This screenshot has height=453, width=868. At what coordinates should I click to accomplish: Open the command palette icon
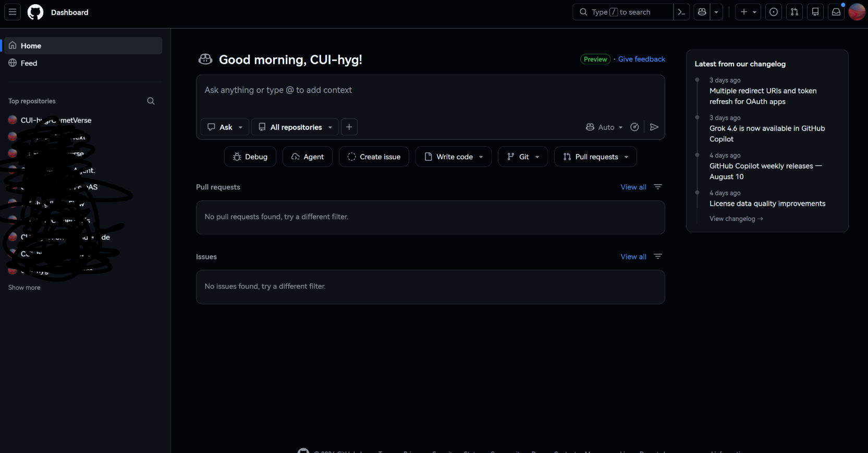coord(681,12)
